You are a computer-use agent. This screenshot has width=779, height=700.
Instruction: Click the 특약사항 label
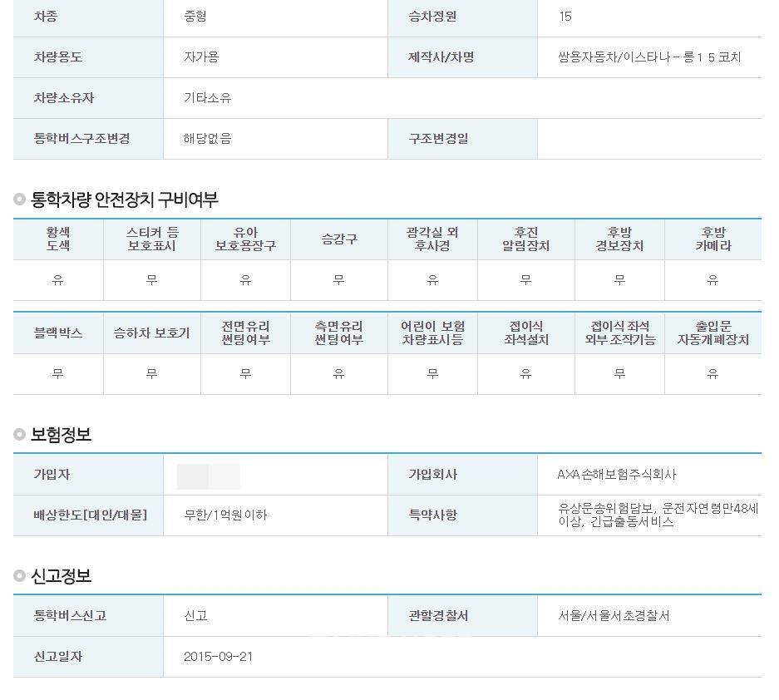[432, 515]
